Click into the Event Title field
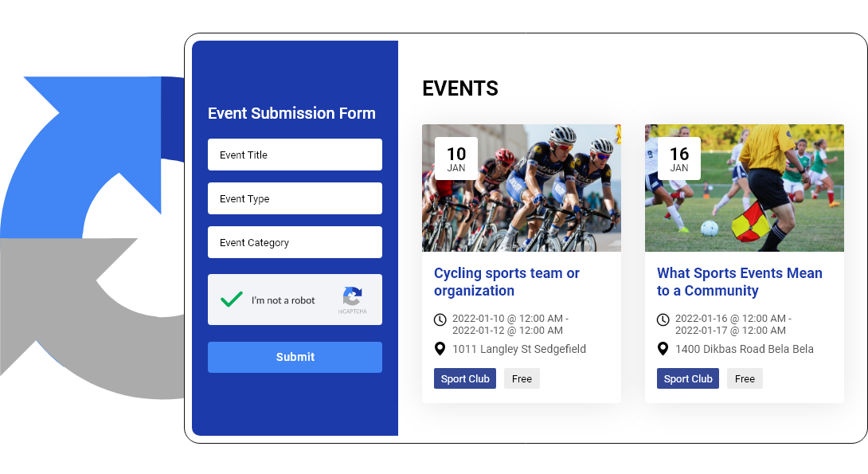The height and width of the screenshot is (474, 868). click(x=295, y=155)
